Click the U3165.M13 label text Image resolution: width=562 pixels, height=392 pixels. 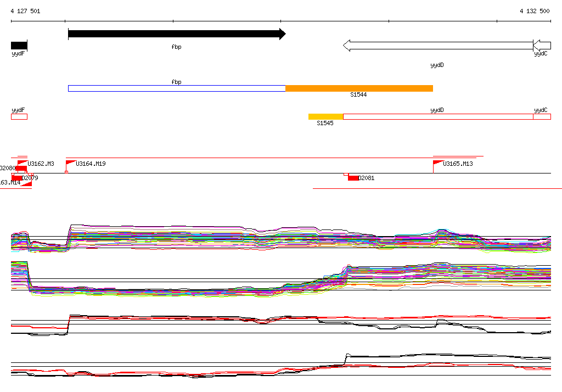point(458,164)
